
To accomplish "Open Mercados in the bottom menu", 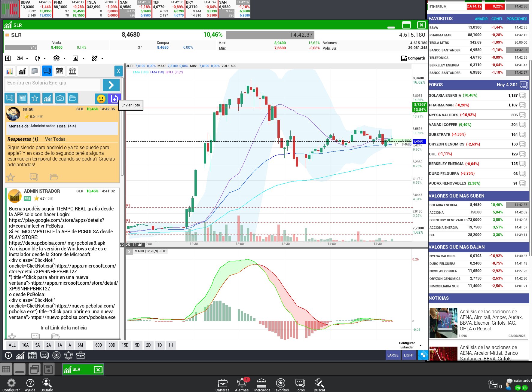I will pyautogui.click(x=262, y=385).
